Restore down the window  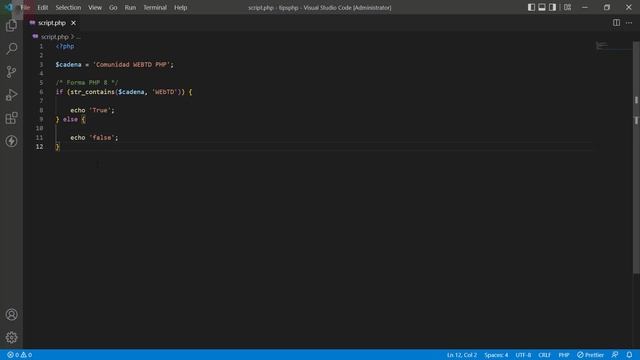pos(607,7)
